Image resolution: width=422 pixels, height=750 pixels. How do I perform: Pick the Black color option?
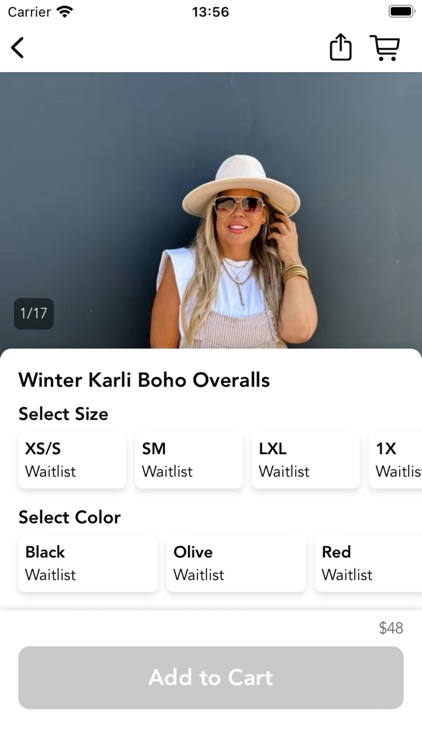pos(88,563)
